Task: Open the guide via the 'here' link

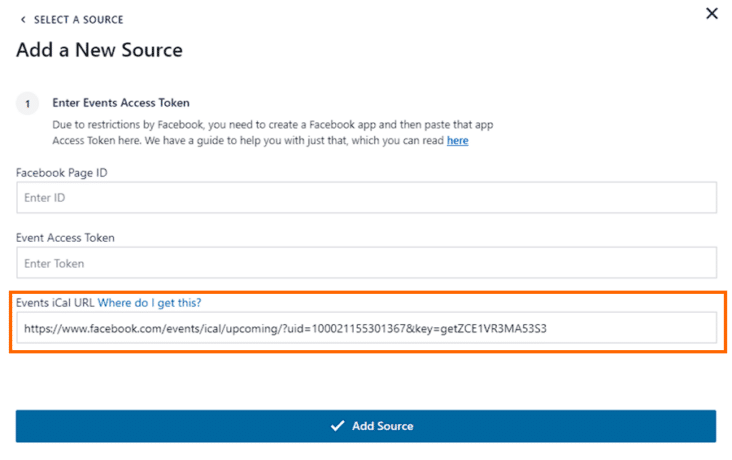Action: [x=457, y=141]
